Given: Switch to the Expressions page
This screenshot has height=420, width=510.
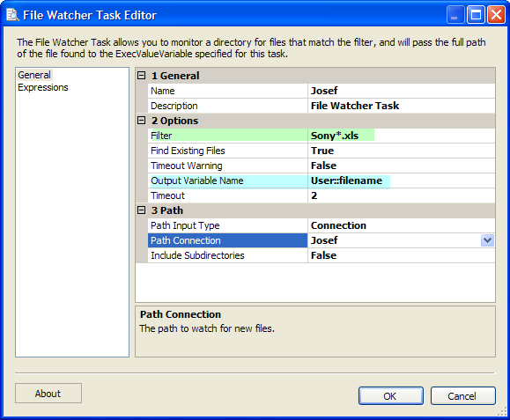Looking at the screenshot, I should click(x=43, y=87).
